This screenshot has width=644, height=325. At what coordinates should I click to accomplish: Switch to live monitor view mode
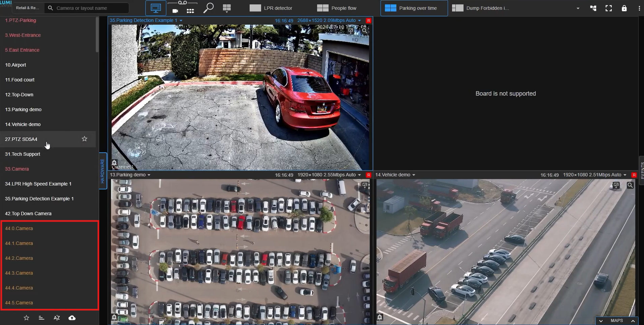(x=156, y=8)
